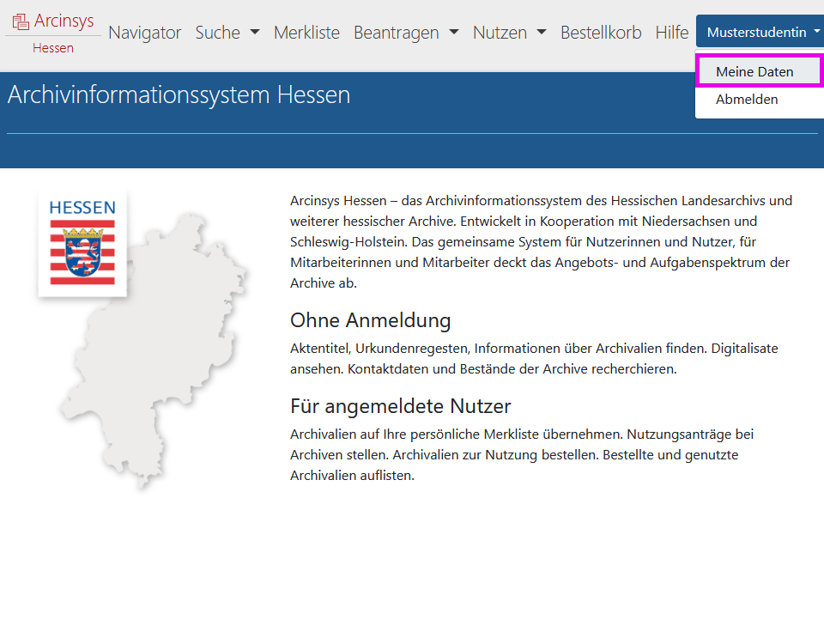The height and width of the screenshot is (644, 824).
Task: Click the Für angemeldete Nutzer heading
Action: (x=401, y=406)
